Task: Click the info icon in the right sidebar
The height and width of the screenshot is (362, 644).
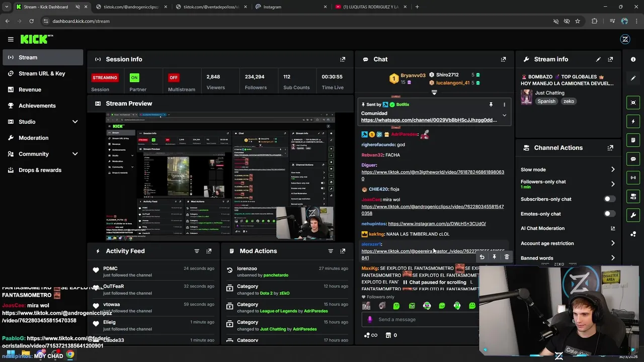Action: pos(633,59)
